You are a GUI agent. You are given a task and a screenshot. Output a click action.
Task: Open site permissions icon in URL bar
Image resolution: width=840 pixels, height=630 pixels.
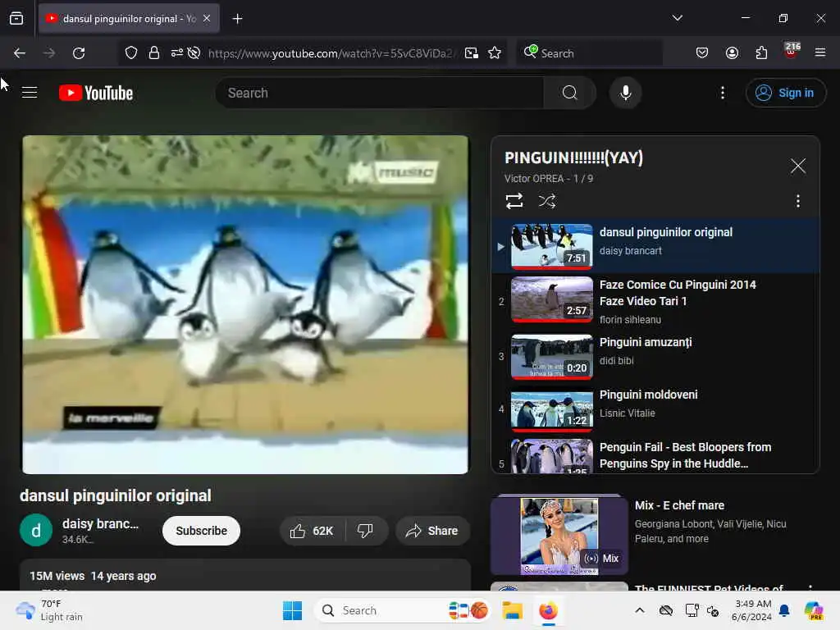point(177,52)
